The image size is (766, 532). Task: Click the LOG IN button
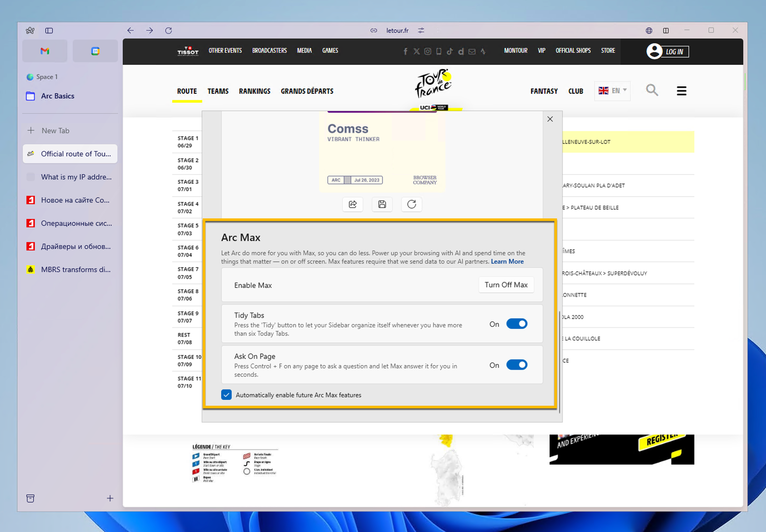[x=668, y=52]
